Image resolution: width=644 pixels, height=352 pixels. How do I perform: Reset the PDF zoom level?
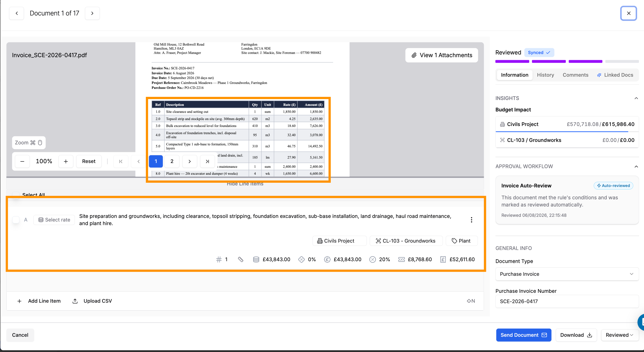(89, 161)
